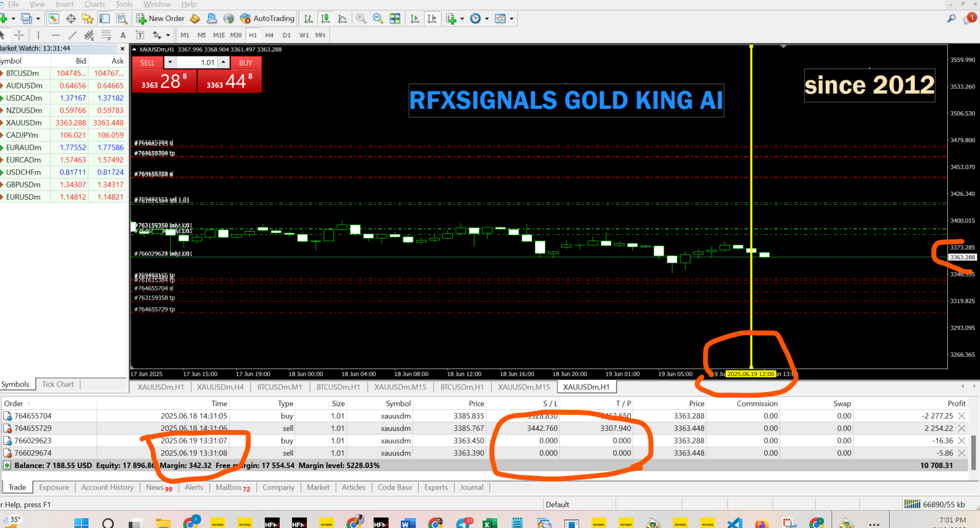Zoom in on the chart
This screenshot has width=980, height=528.
(x=361, y=19)
